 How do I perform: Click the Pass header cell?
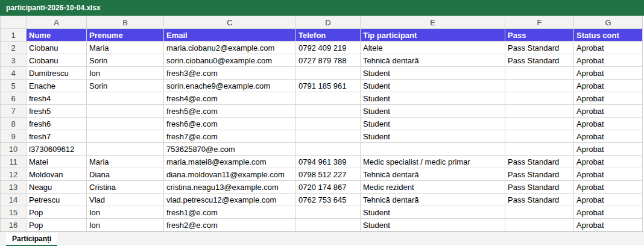[x=539, y=36]
